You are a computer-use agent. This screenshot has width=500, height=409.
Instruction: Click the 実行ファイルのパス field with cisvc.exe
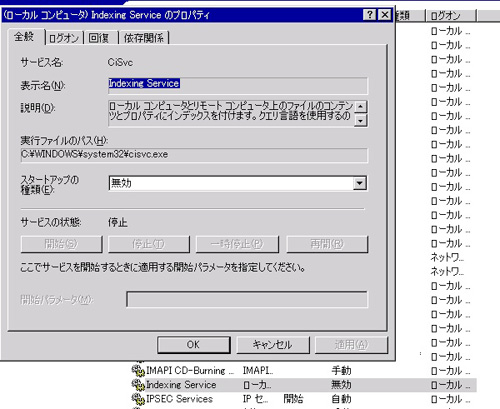(194, 155)
